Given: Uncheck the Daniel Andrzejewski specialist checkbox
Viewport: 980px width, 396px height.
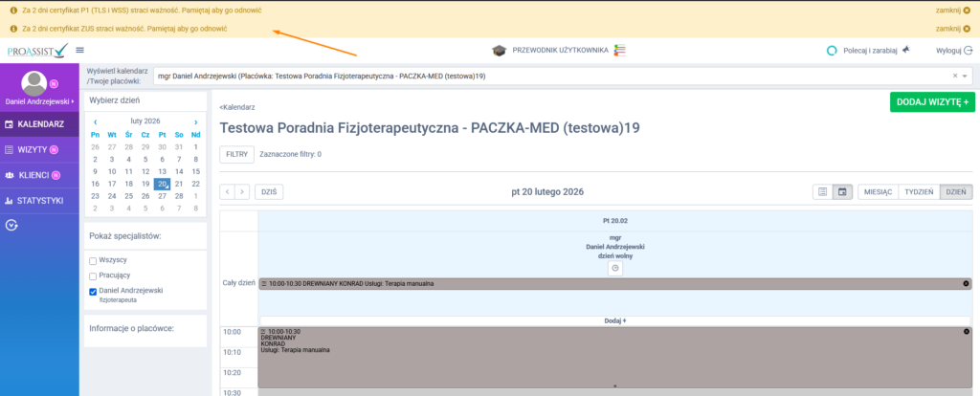Looking at the screenshot, I should (93, 291).
